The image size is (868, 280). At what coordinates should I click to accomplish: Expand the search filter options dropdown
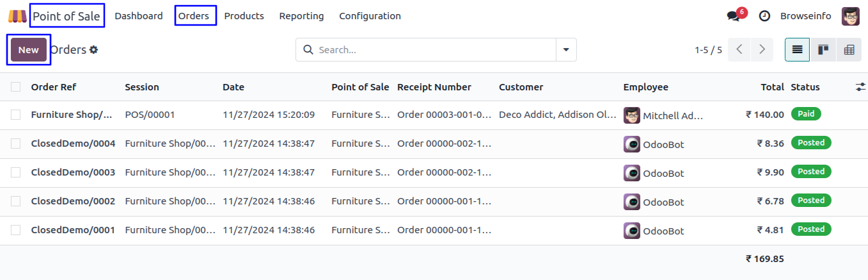coord(566,49)
